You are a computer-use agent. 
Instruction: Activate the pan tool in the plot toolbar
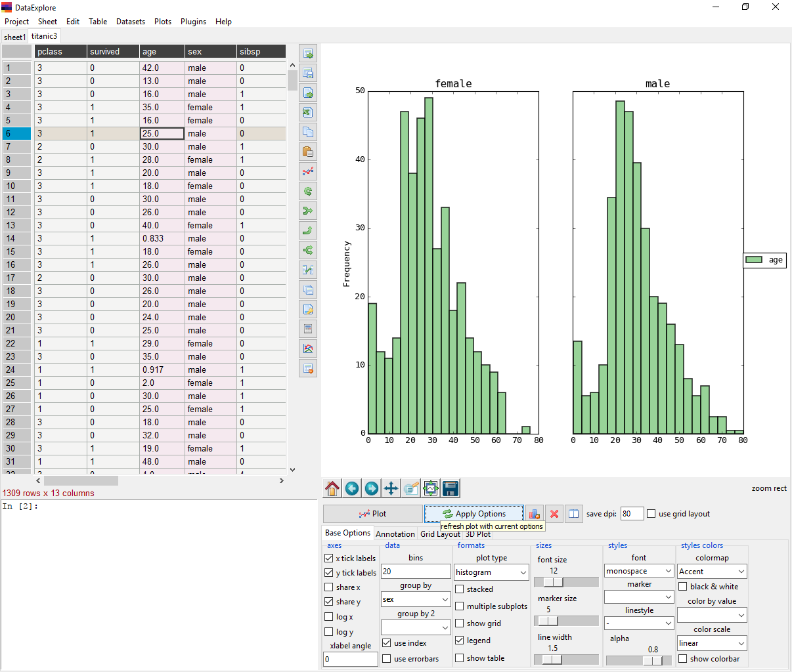[x=391, y=488]
